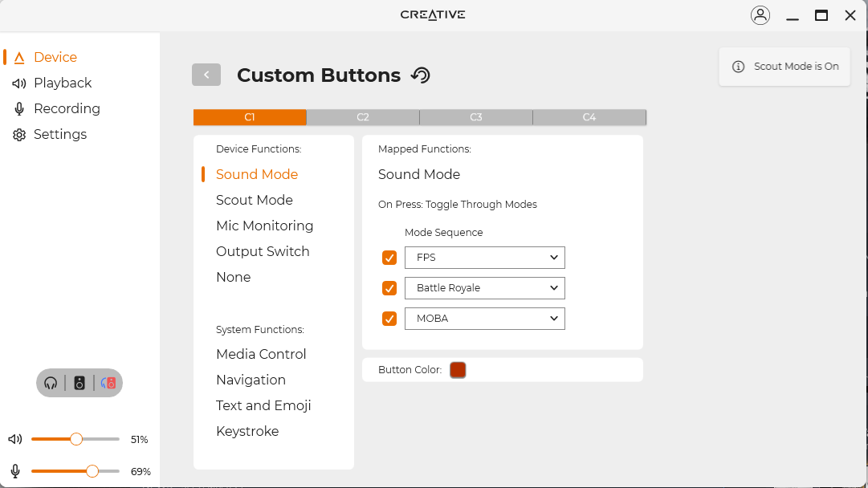Screen dimensions: 868x488
Task: Select the headphones output icon
Action: coord(51,383)
